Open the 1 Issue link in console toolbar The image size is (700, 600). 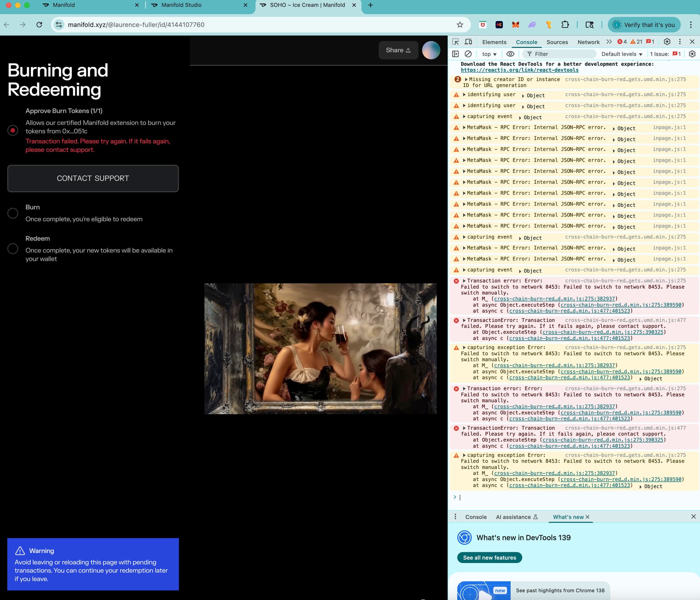(x=665, y=54)
